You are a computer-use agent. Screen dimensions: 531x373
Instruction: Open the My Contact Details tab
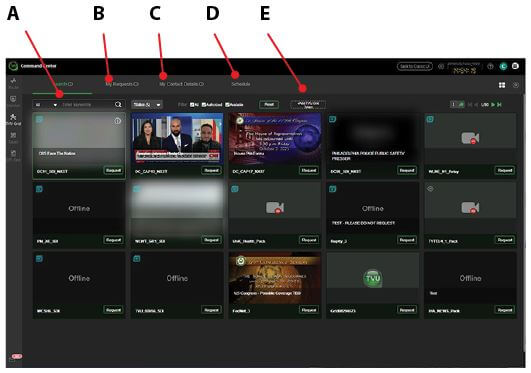pos(182,84)
